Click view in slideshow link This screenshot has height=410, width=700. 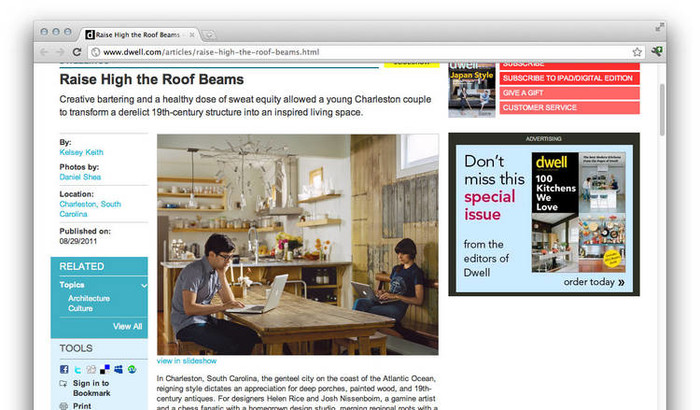(186, 361)
